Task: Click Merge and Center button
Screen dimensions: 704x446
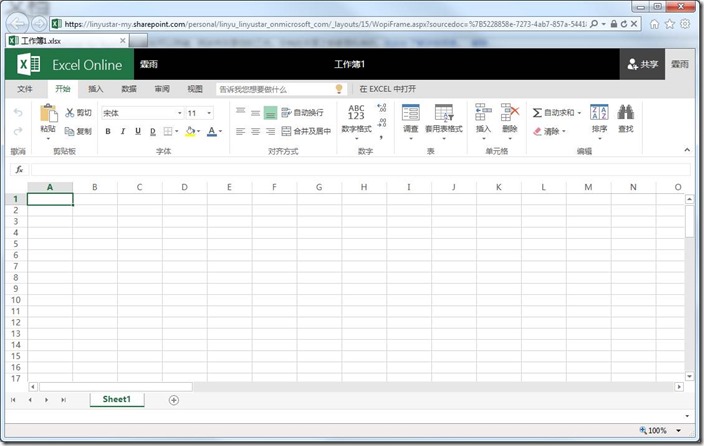Action: click(x=306, y=131)
